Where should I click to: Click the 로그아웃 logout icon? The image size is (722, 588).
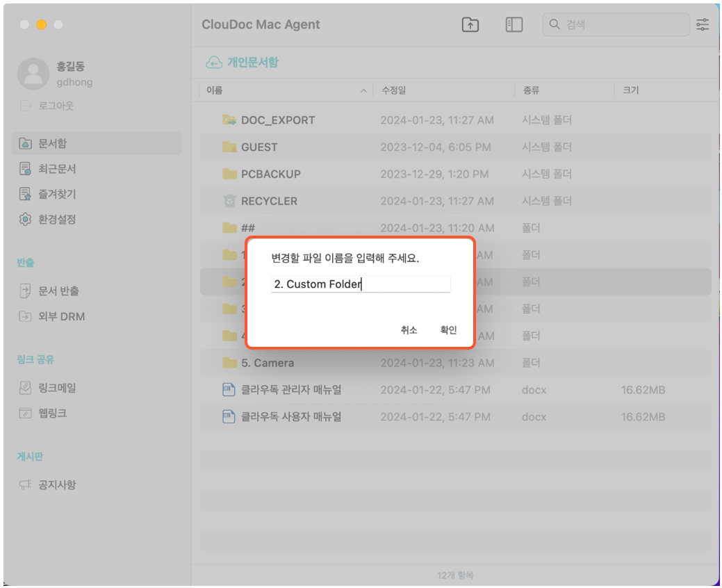click(25, 106)
